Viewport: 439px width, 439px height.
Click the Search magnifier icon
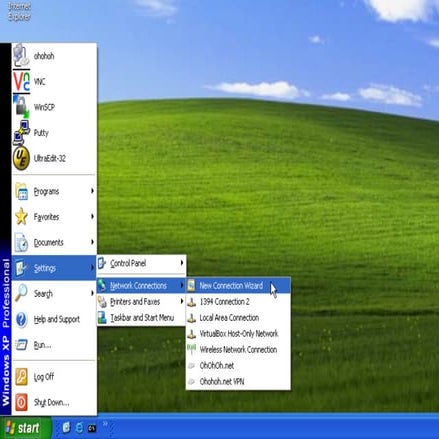pos(21,293)
